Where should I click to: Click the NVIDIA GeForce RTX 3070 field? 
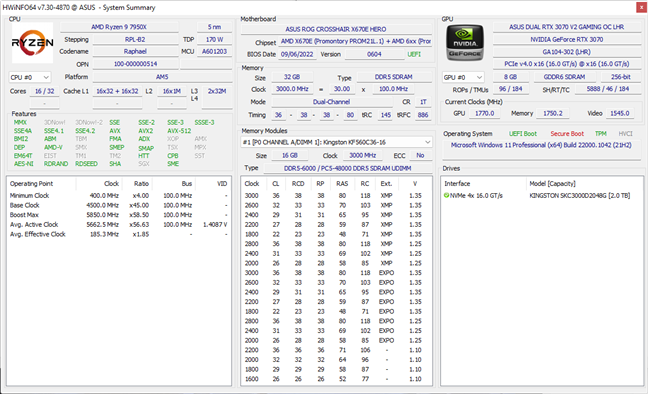pos(566,39)
